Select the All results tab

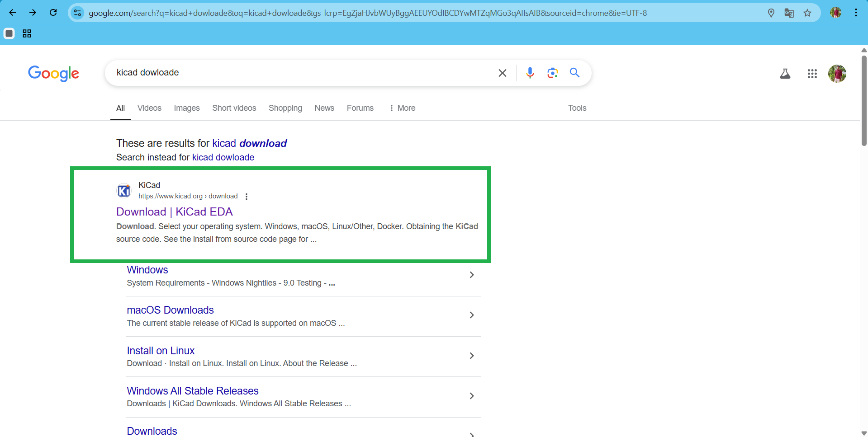click(x=120, y=108)
